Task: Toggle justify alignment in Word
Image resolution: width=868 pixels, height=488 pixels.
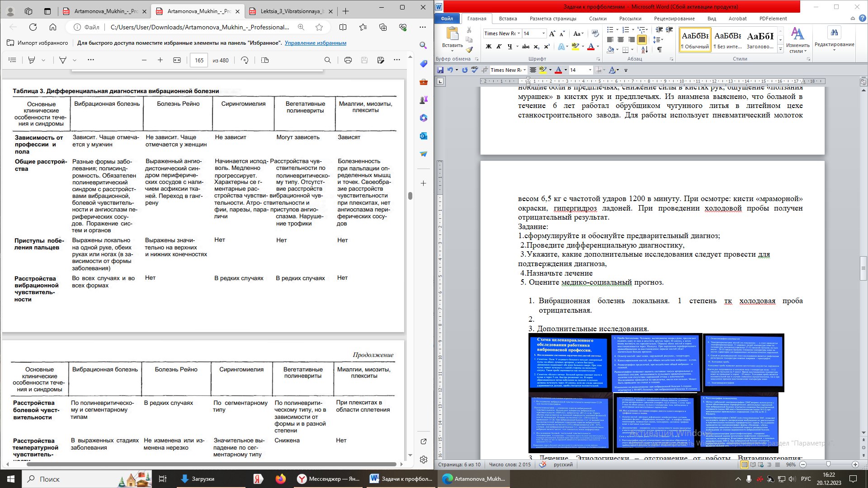Action: pyautogui.click(x=642, y=40)
